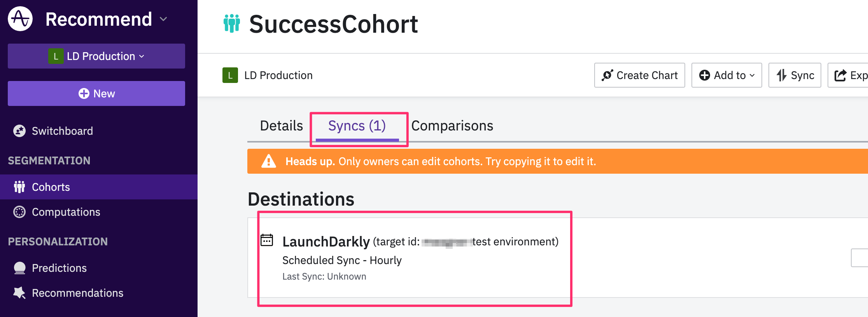This screenshot has width=868, height=317.
Task: Click the Switchboard sidebar icon
Action: (19, 131)
